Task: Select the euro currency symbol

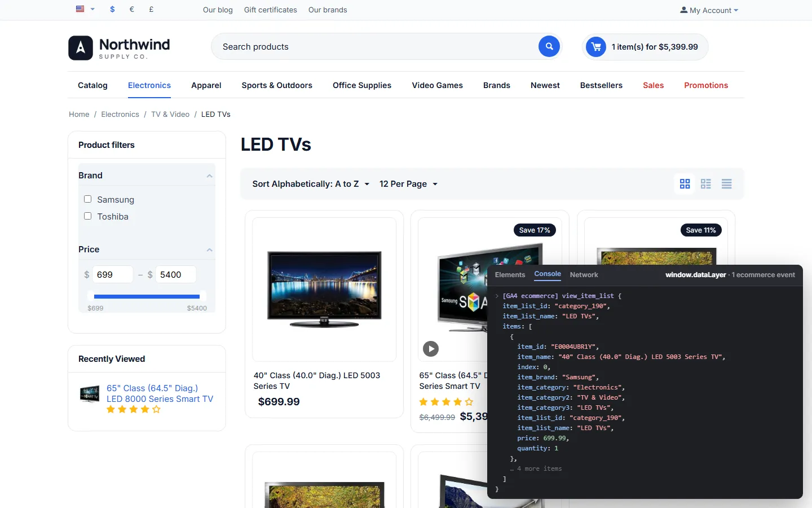Action: click(x=132, y=9)
